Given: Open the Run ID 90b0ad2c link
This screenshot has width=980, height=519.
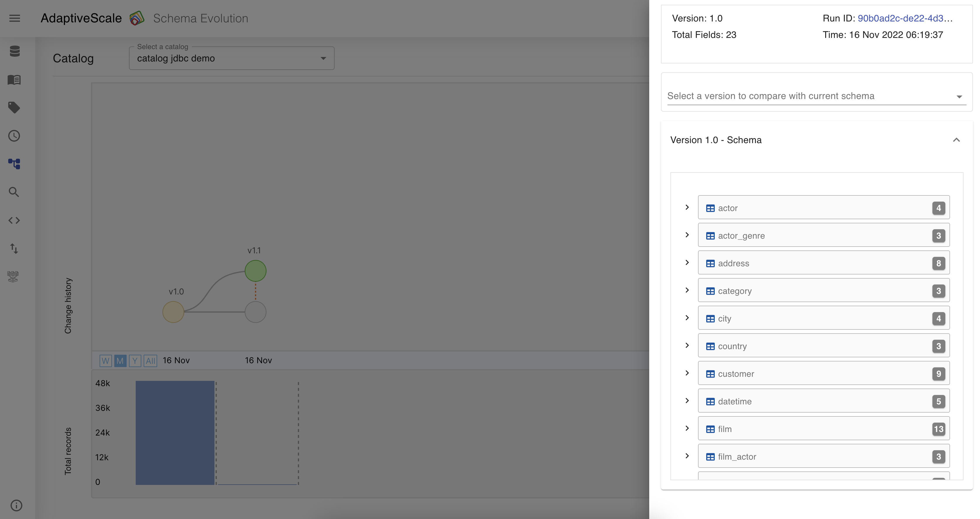Looking at the screenshot, I should click(905, 18).
